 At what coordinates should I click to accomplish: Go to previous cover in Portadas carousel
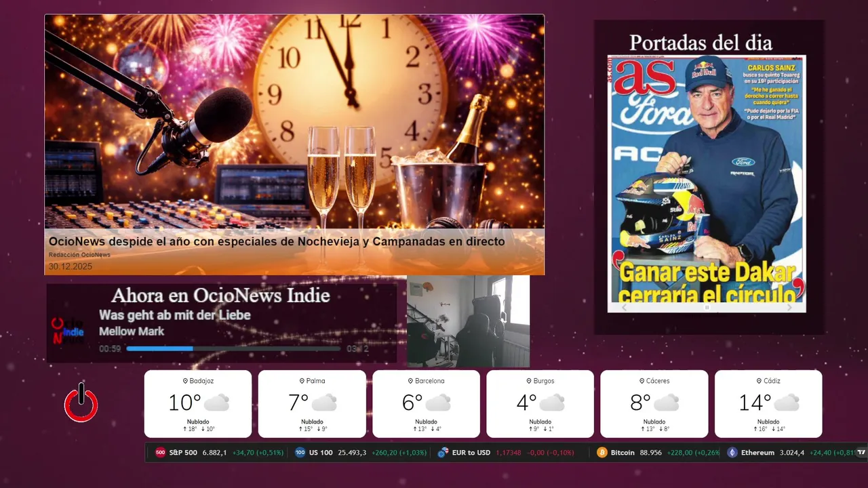tap(625, 307)
